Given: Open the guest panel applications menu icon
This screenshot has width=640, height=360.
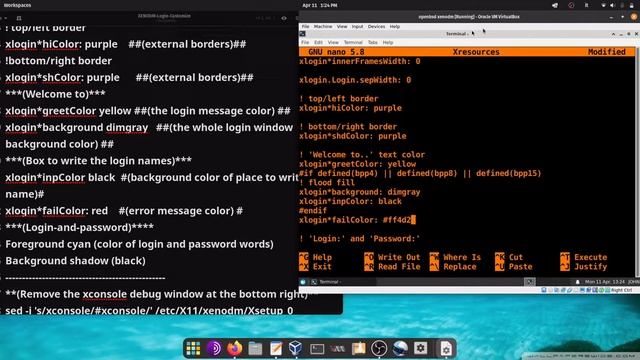Looking at the screenshot, I should point(303,282).
